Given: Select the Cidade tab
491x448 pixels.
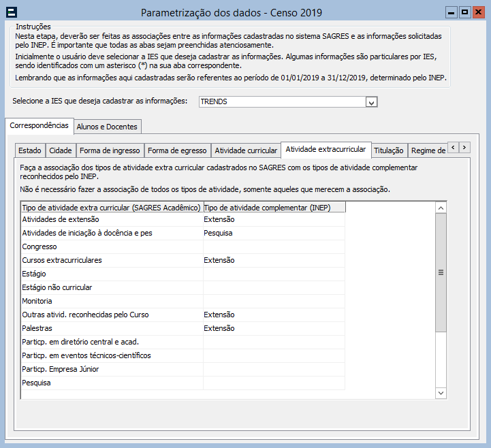Looking at the screenshot, I should pos(60,150).
